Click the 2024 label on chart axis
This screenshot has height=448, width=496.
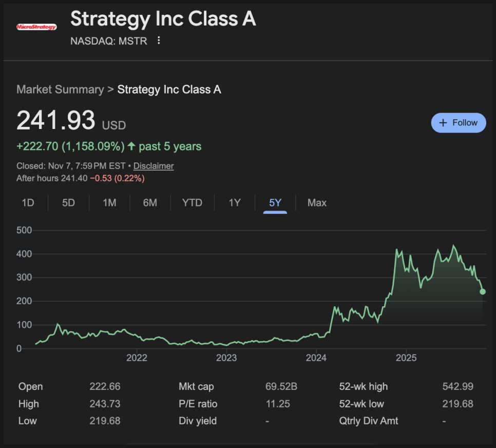pyautogui.click(x=316, y=358)
